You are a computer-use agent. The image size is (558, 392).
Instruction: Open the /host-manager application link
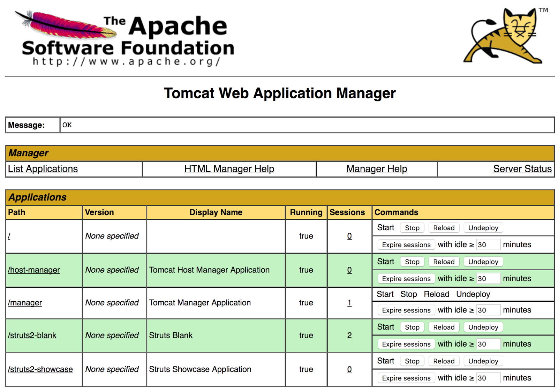point(34,270)
